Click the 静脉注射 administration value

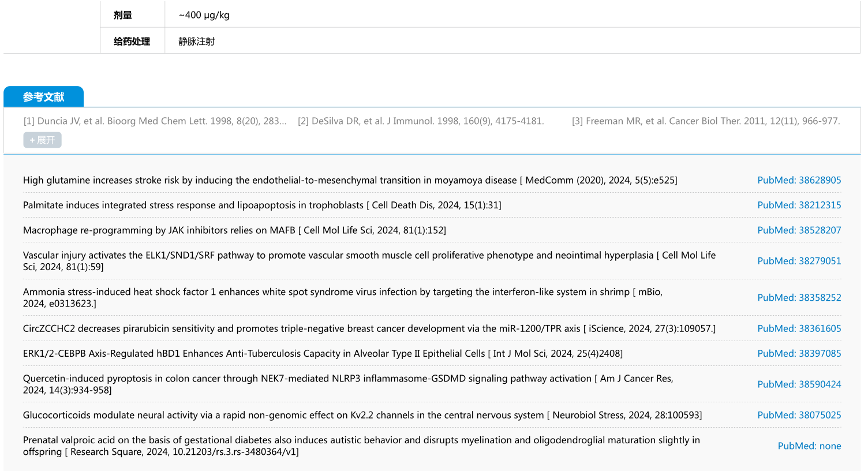pyautogui.click(x=197, y=41)
